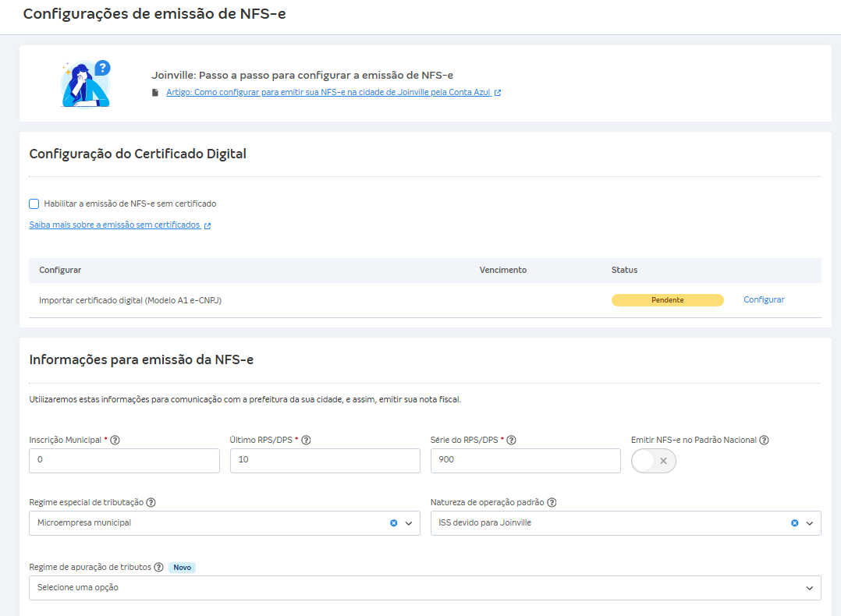Focus the Inscrição Municipal input field
This screenshot has width=841, height=616.
(125, 461)
